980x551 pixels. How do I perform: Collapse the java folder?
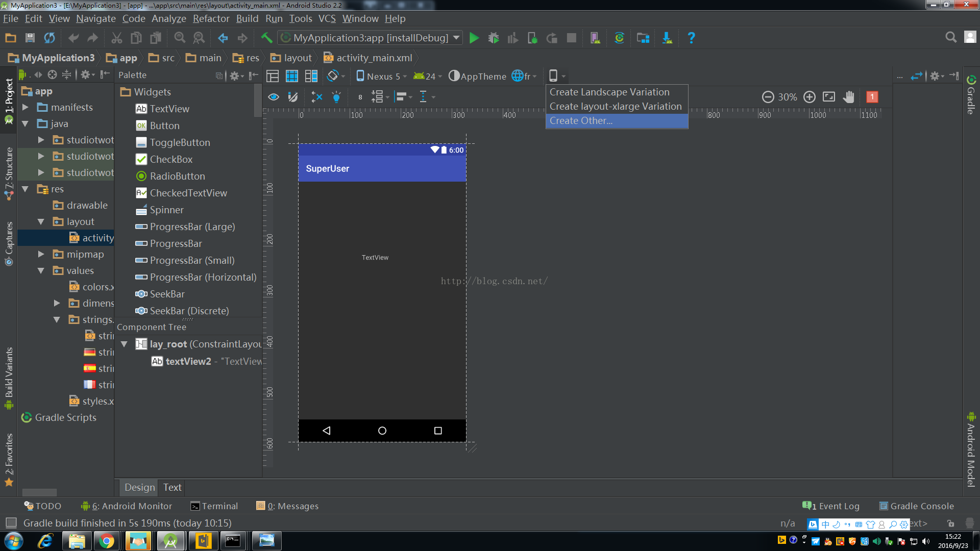click(x=26, y=123)
